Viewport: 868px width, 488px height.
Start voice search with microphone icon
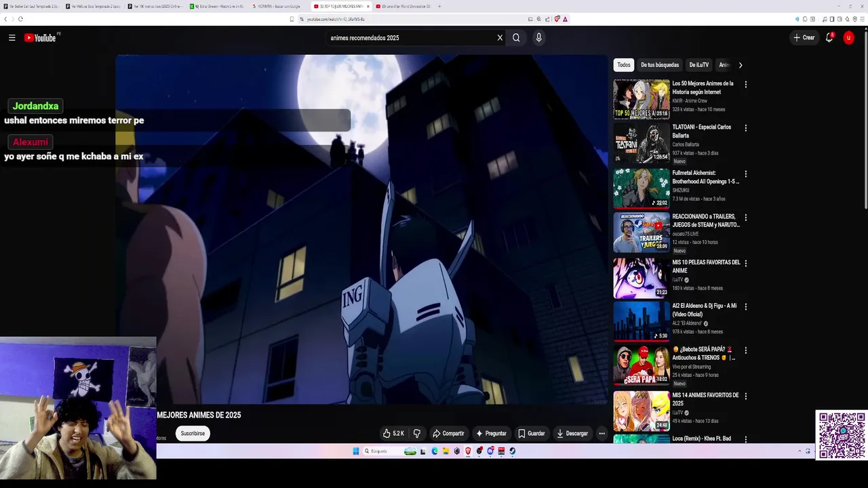click(x=538, y=38)
